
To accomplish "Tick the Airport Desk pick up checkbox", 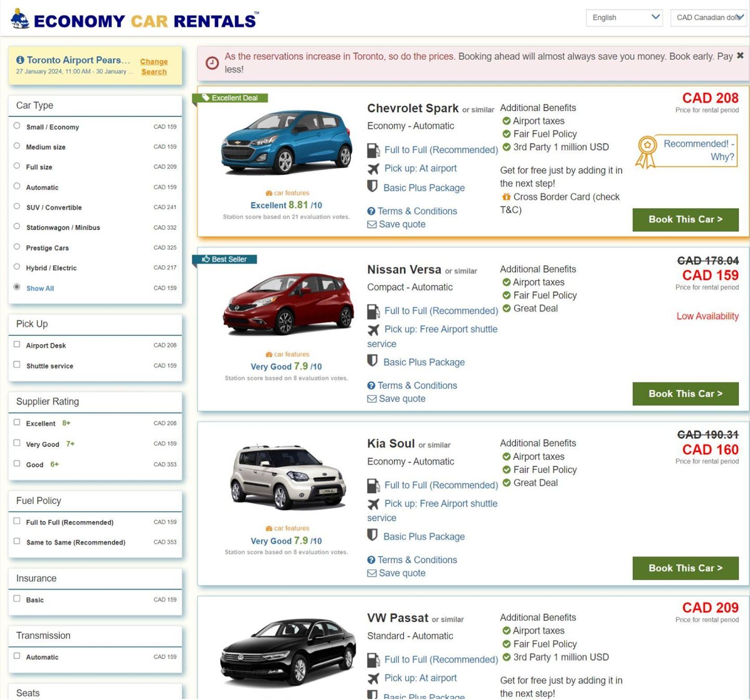I will [17, 344].
